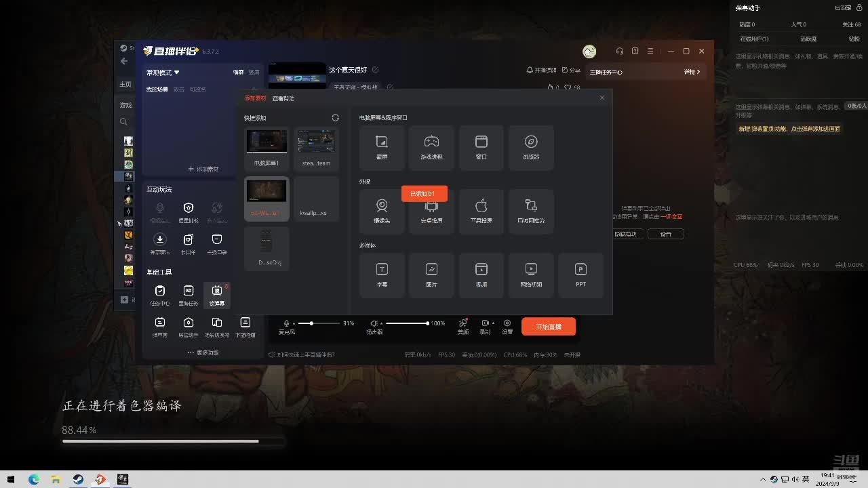Select the 游戏进程 (game process) source icon

[431, 146]
